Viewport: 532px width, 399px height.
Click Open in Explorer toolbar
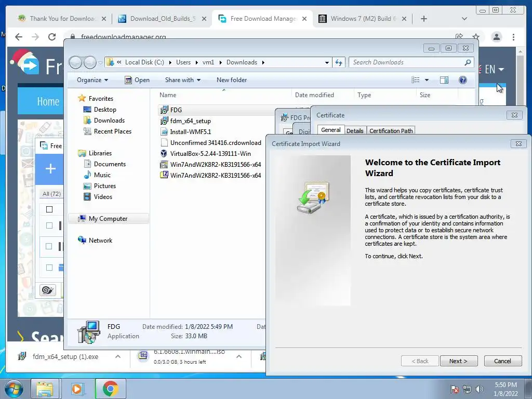pyautogui.click(x=137, y=80)
